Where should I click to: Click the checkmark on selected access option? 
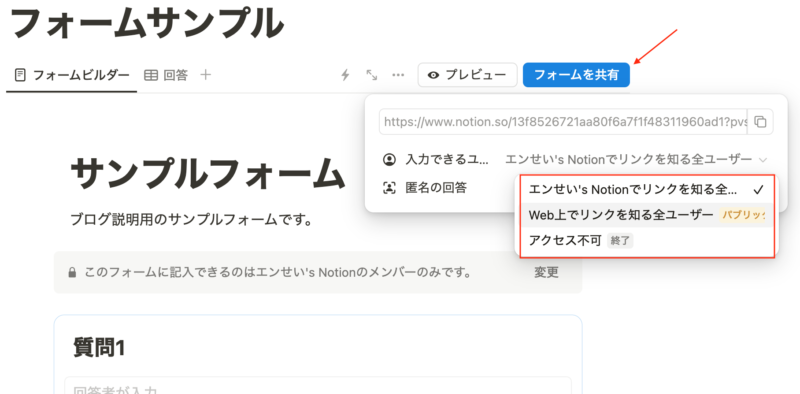pyautogui.click(x=758, y=190)
